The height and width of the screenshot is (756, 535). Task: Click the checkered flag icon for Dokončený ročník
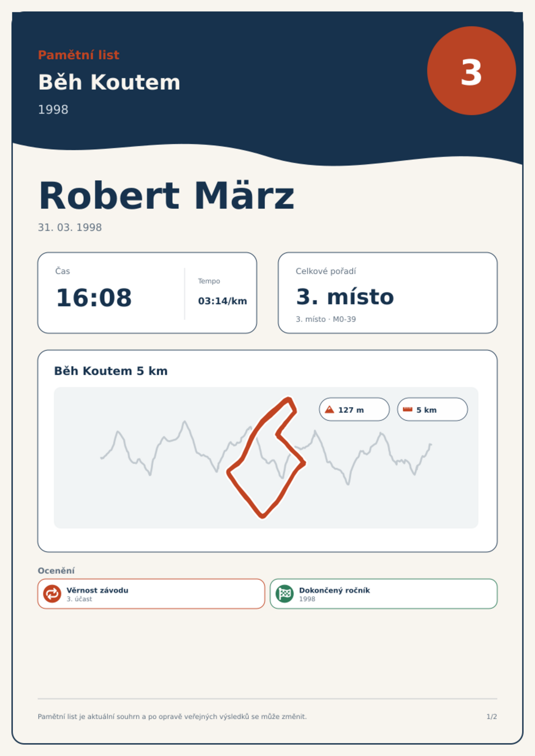[285, 593]
